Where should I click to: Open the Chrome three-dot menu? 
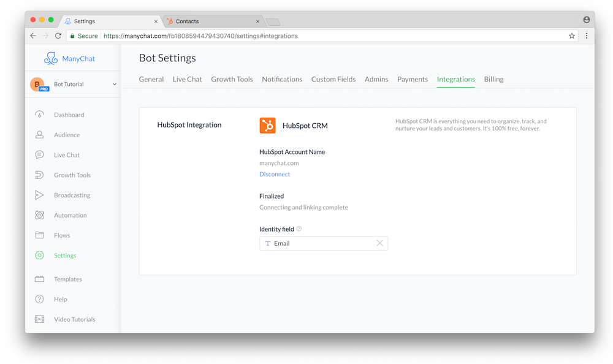587,36
